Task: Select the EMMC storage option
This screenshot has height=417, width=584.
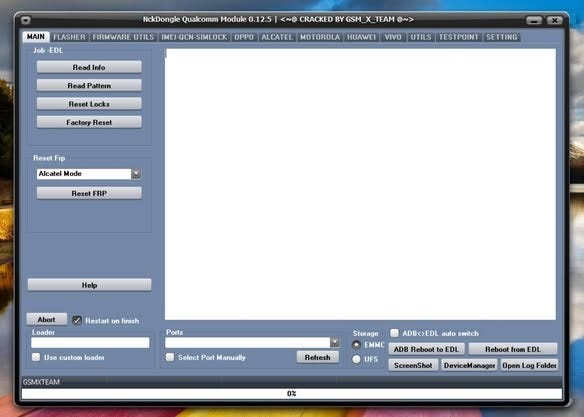Action: tap(356, 345)
